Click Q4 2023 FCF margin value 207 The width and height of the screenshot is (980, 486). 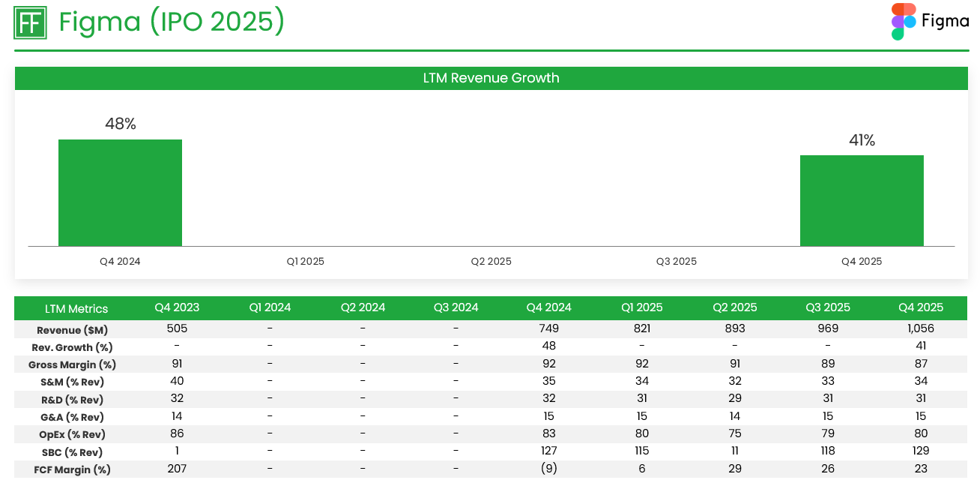click(177, 468)
